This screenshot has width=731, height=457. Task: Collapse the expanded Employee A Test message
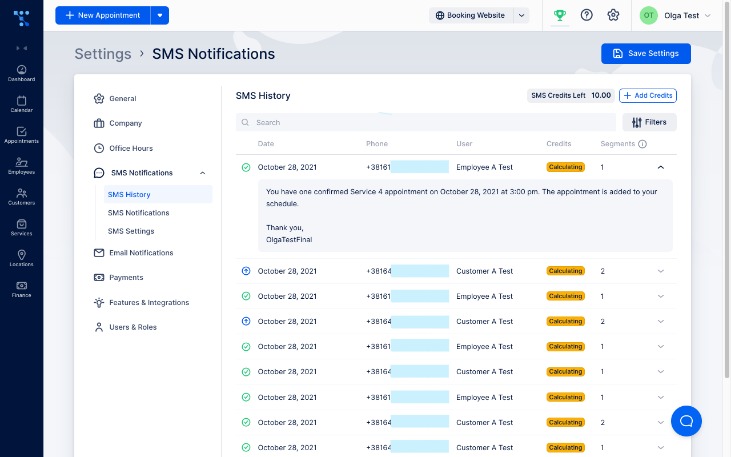click(660, 167)
